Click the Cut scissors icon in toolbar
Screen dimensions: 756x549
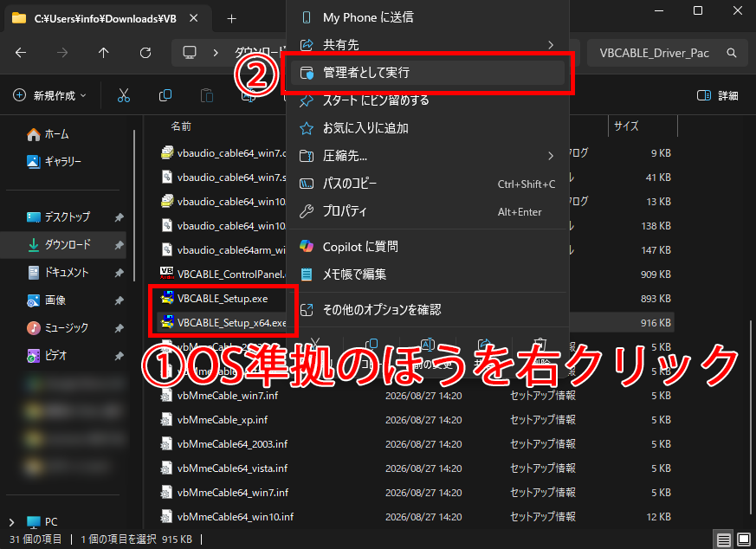coord(124,95)
